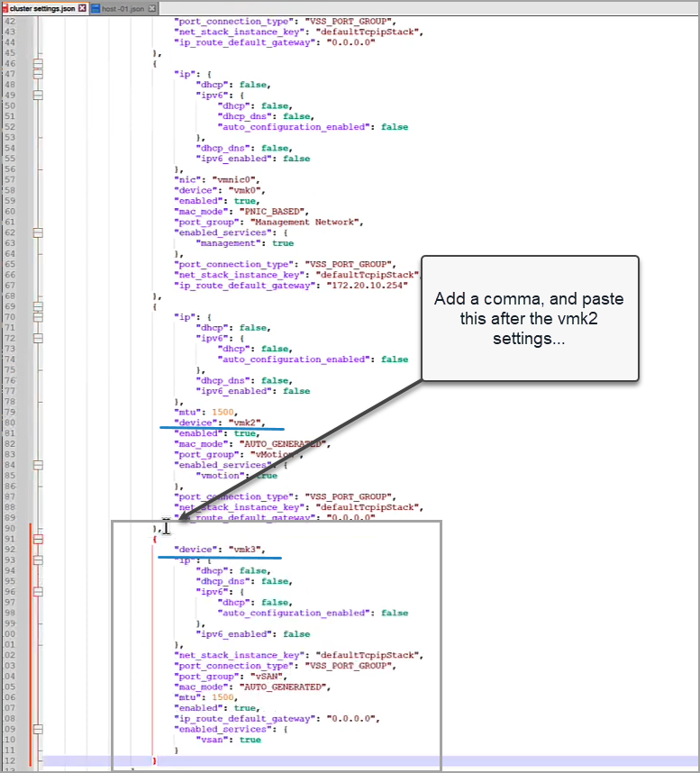Viewport: 700px width, 773px height.
Task: Click the "Management Network" port group value
Action: pyautogui.click(x=305, y=222)
